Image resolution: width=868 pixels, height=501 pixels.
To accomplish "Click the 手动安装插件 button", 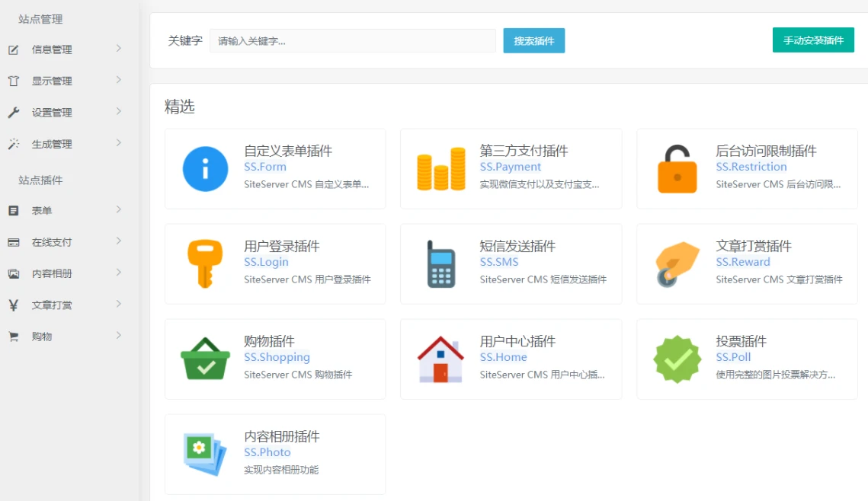I will click(x=813, y=40).
